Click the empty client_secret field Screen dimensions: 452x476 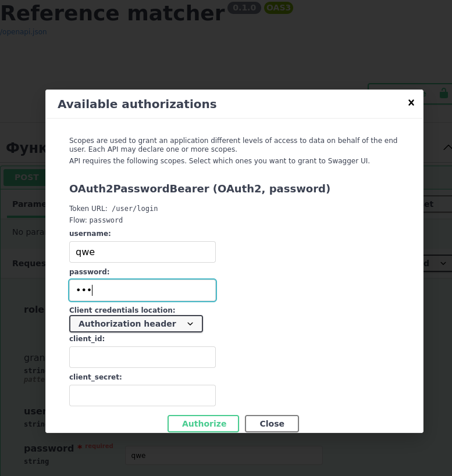pyautogui.click(x=142, y=395)
